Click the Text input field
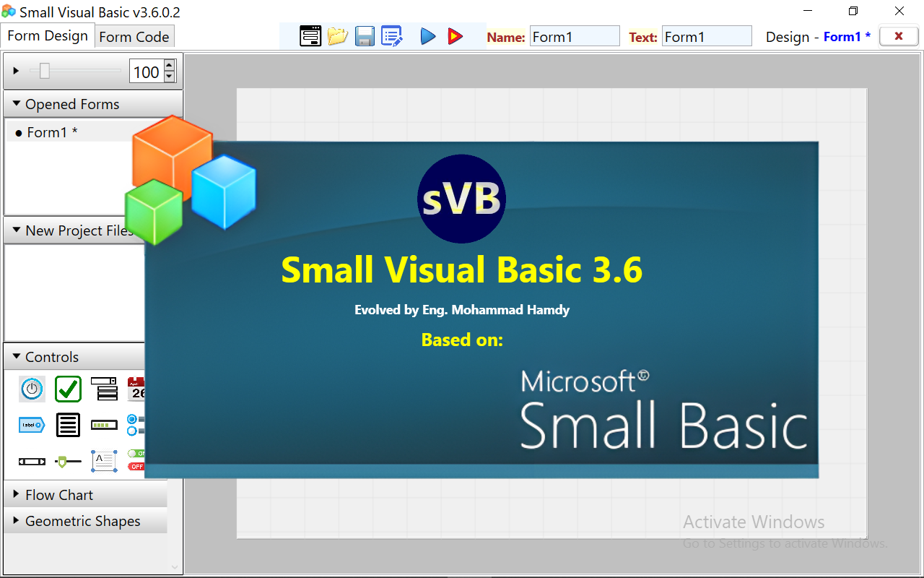This screenshot has height=578, width=924. (x=707, y=36)
